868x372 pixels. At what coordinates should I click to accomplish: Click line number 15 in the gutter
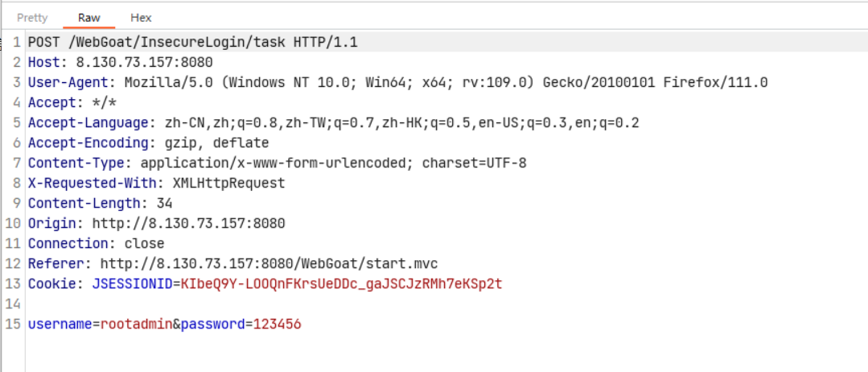15,324
